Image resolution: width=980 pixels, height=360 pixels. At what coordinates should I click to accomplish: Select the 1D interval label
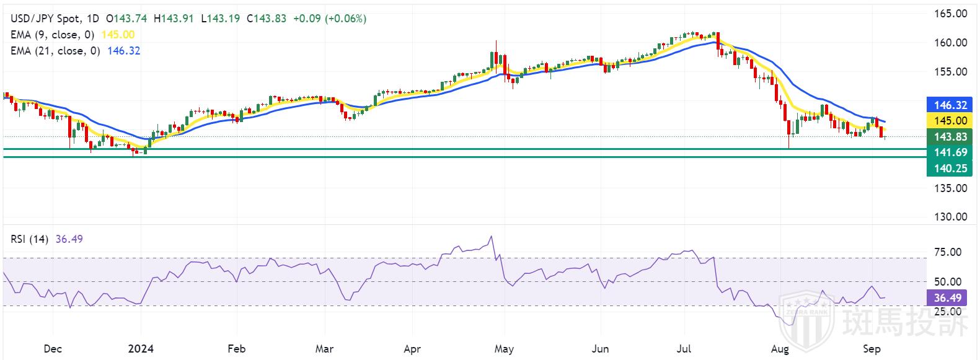click(92, 19)
